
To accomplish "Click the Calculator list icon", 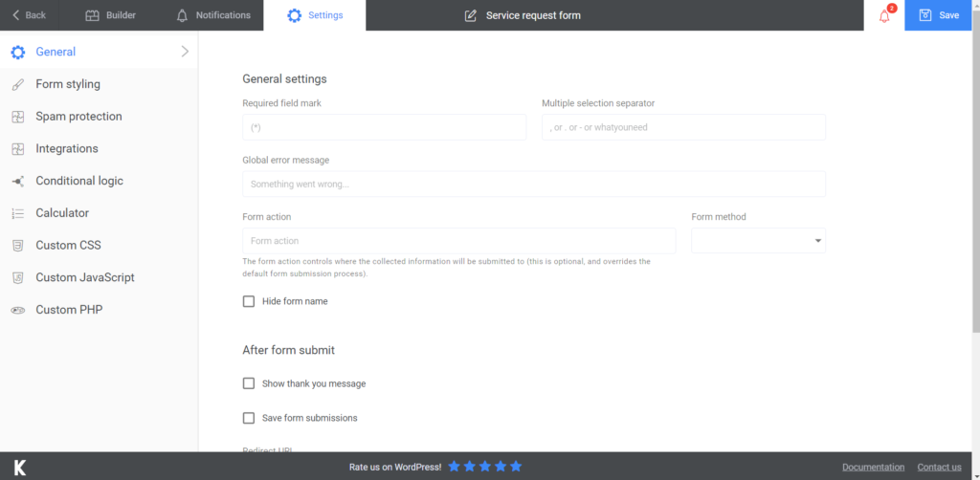I will point(18,213).
